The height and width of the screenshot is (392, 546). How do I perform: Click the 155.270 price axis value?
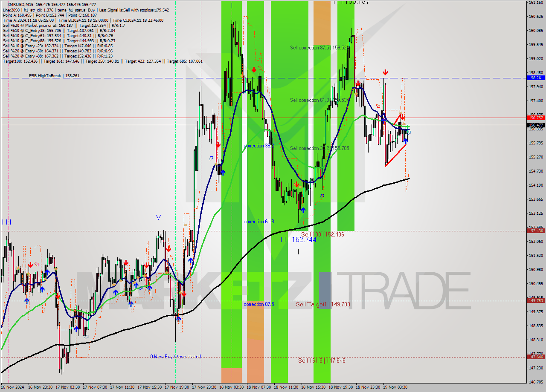tap(536, 157)
